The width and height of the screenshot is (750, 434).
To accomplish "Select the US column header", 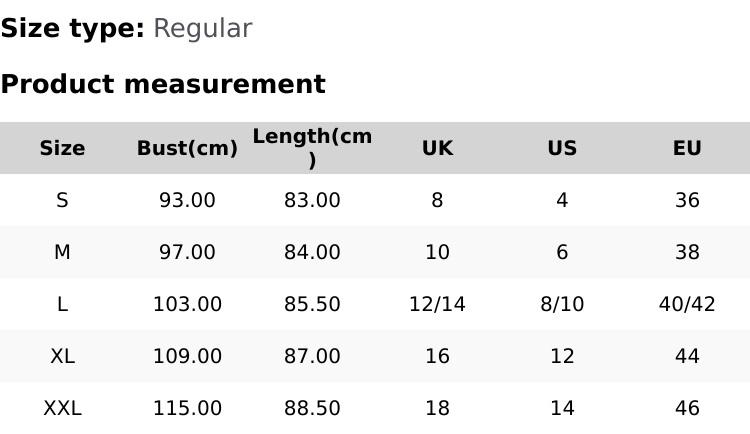I will tap(562, 148).
